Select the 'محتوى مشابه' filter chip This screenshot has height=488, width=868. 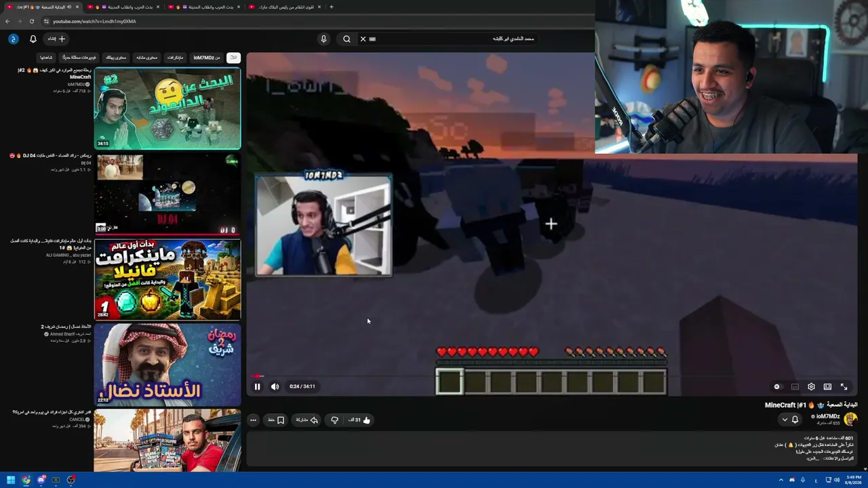tap(146, 58)
